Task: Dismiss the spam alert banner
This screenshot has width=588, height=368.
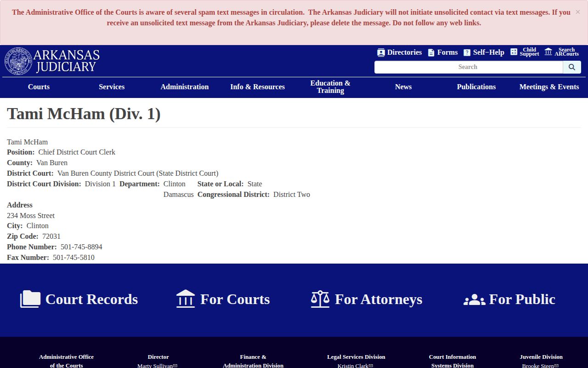Action: tap(578, 12)
